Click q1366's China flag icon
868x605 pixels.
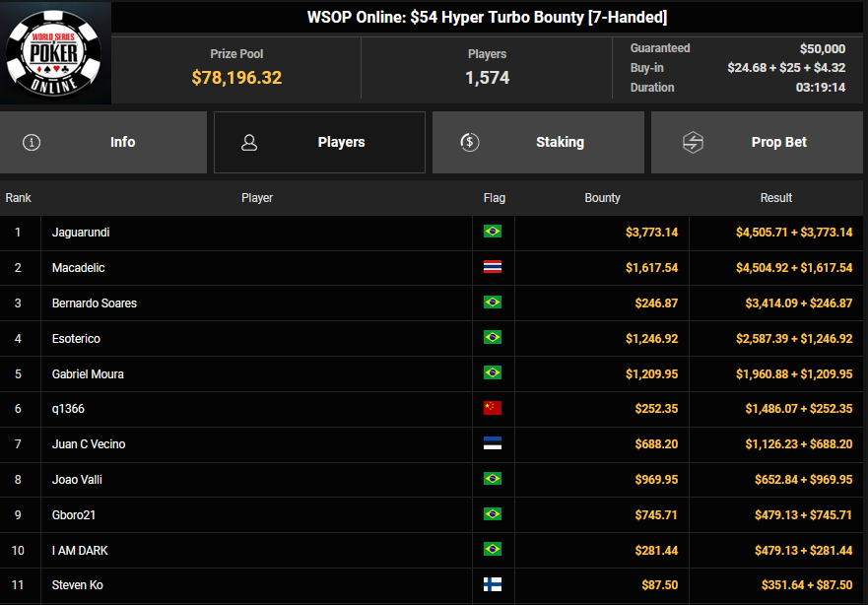coord(493,409)
